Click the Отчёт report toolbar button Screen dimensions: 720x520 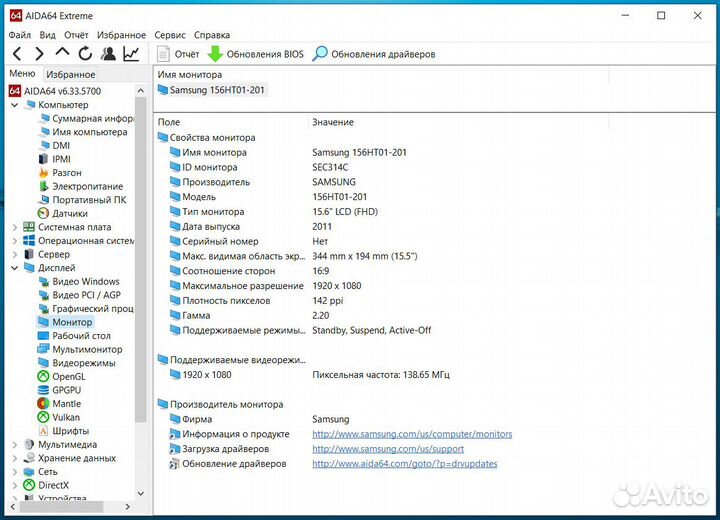click(178, 54)
